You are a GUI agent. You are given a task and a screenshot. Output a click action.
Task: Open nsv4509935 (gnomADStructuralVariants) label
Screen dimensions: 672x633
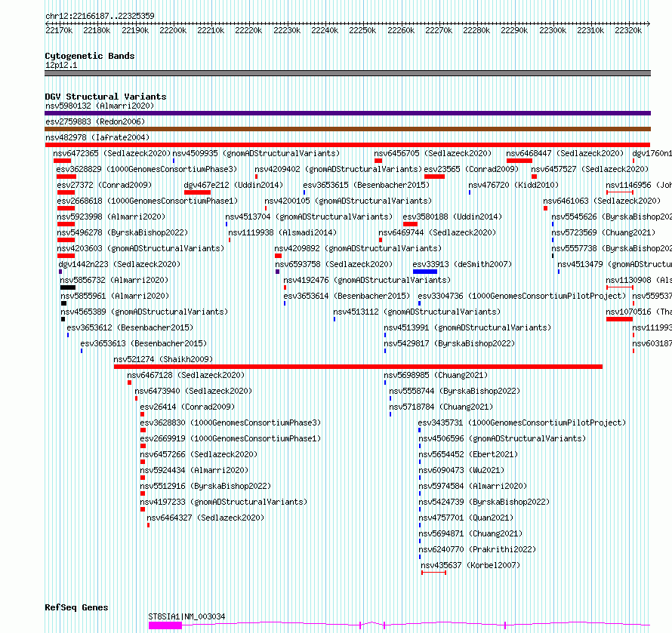tap(256, 153)
